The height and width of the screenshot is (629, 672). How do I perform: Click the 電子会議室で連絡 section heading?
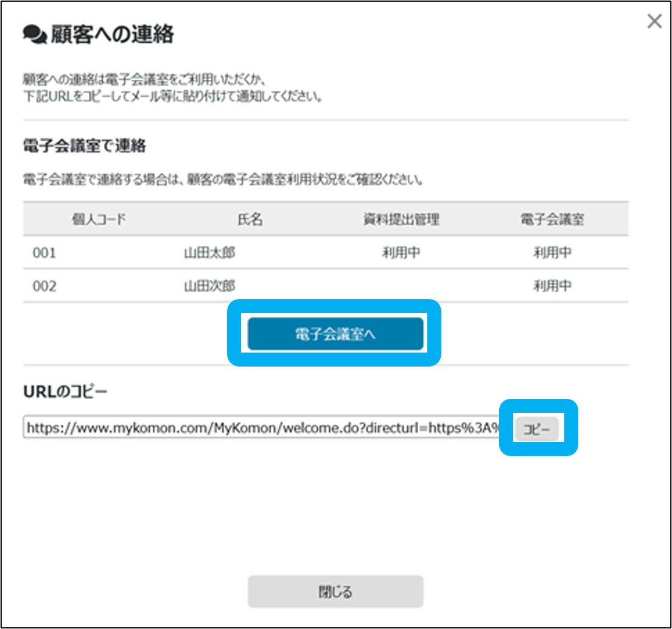click(84, 146)
